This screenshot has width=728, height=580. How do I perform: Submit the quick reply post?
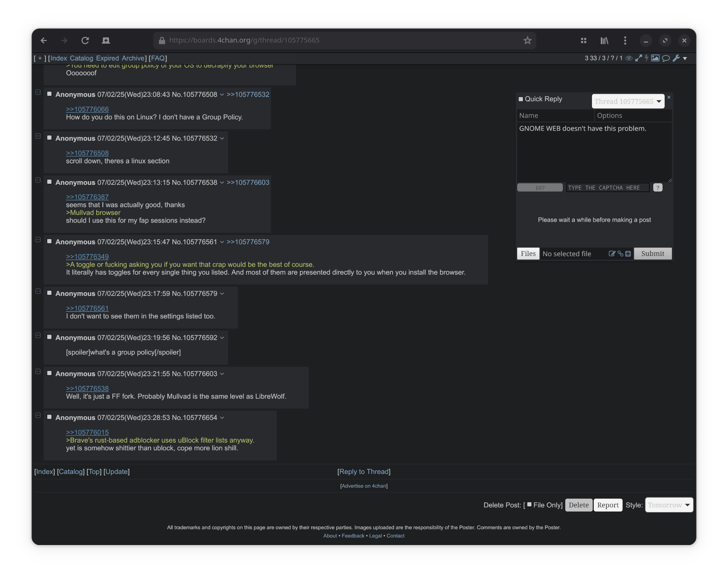click(x=653, y=254)
